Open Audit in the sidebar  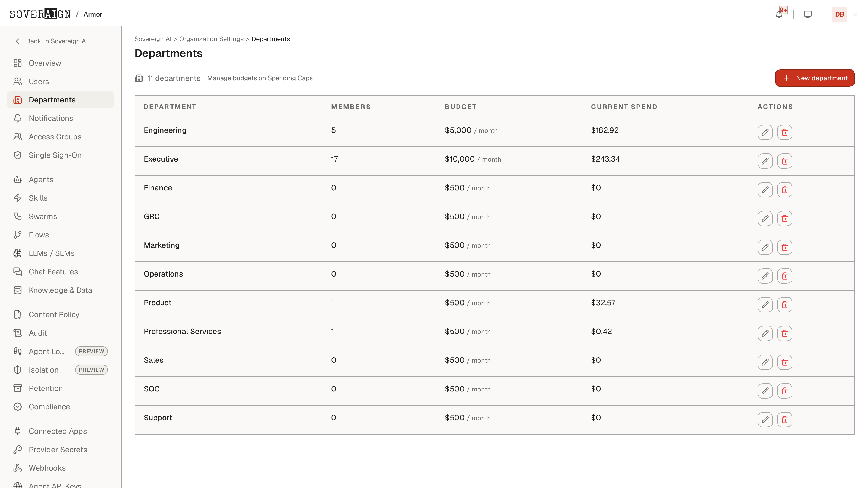point(61,333)
